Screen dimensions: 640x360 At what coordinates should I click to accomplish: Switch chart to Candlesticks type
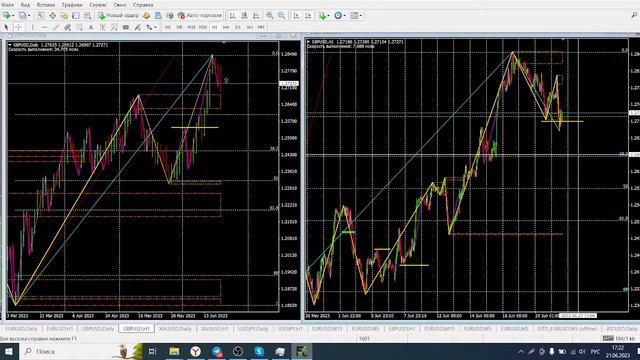244,16
